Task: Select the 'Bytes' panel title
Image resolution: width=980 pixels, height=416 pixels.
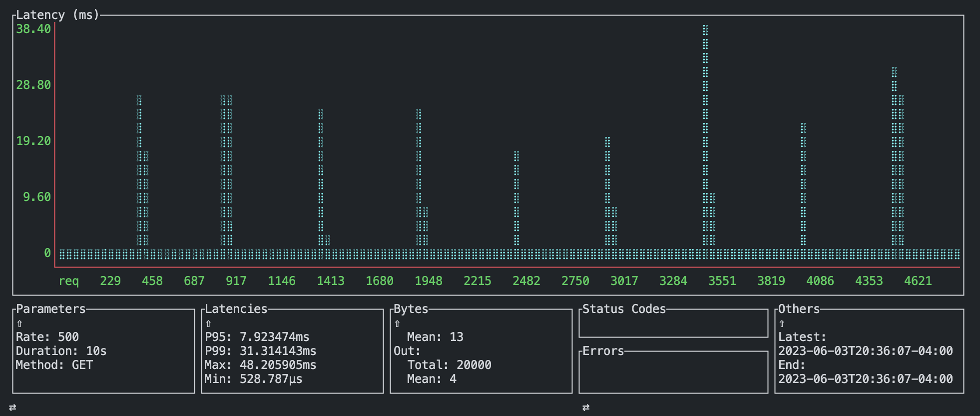Action: point(411,309)
